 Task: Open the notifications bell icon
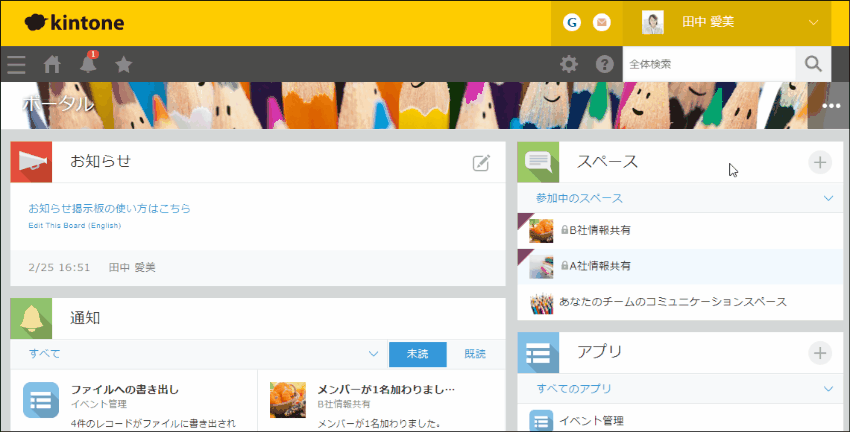coord(88,65)
